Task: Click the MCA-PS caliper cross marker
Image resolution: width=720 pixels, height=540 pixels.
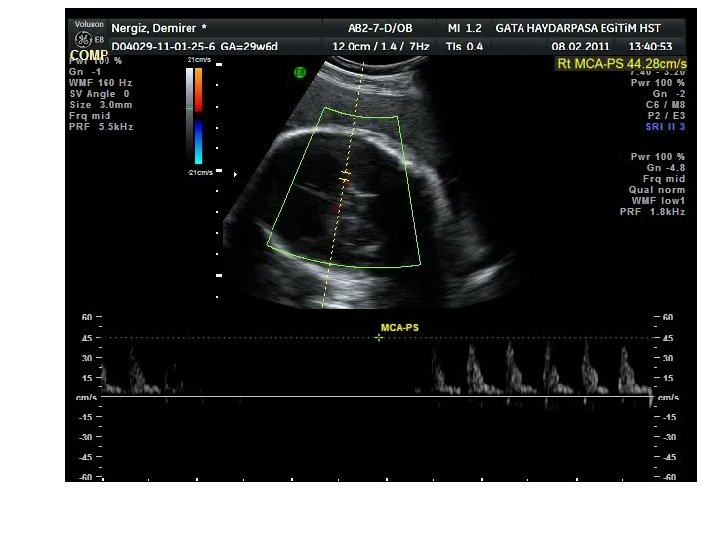Action: point(378,338)
